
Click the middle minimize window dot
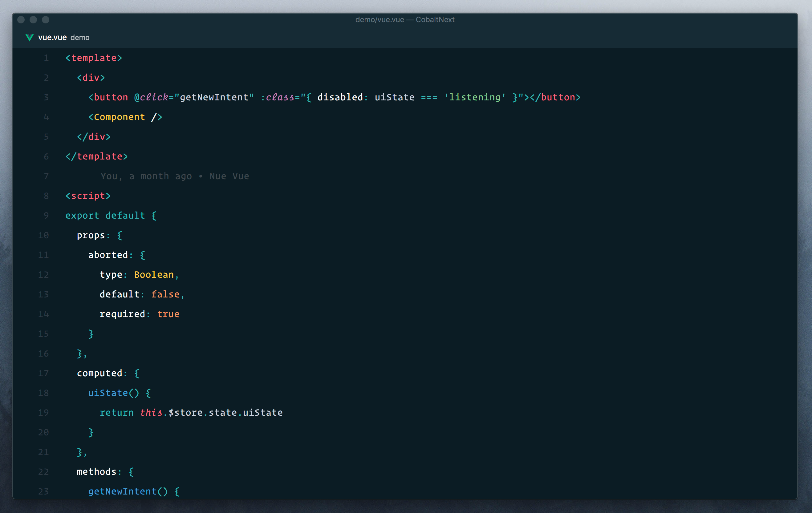[x=33, y=20]
